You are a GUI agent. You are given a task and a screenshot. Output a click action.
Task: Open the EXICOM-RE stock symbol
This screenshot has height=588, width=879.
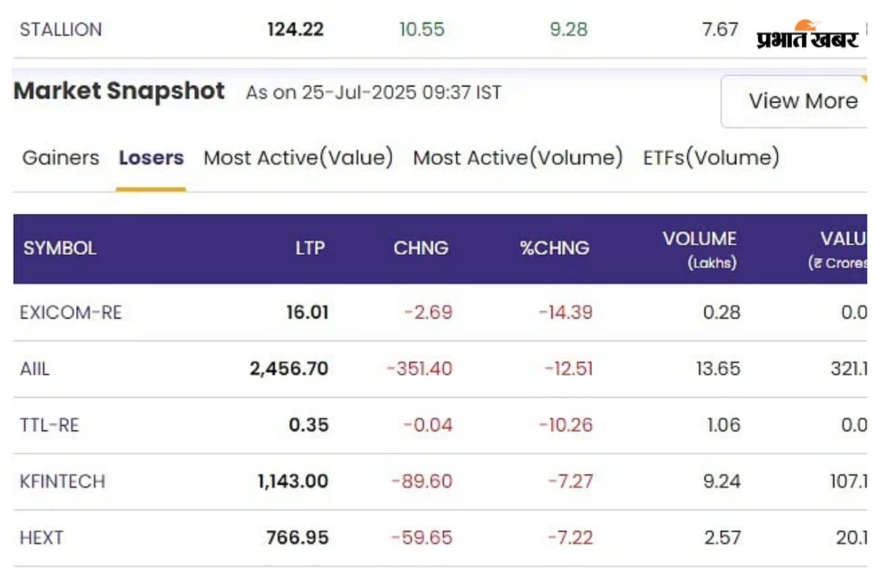tap(70, 313)
